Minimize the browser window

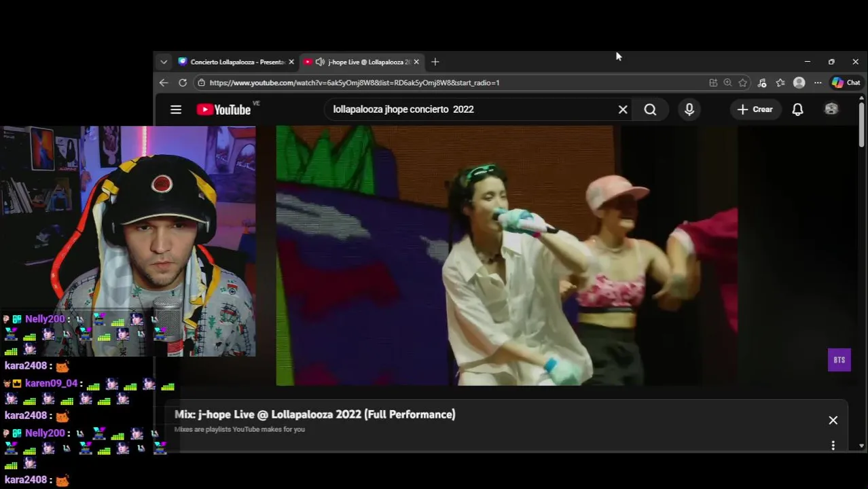pos(808,62)
